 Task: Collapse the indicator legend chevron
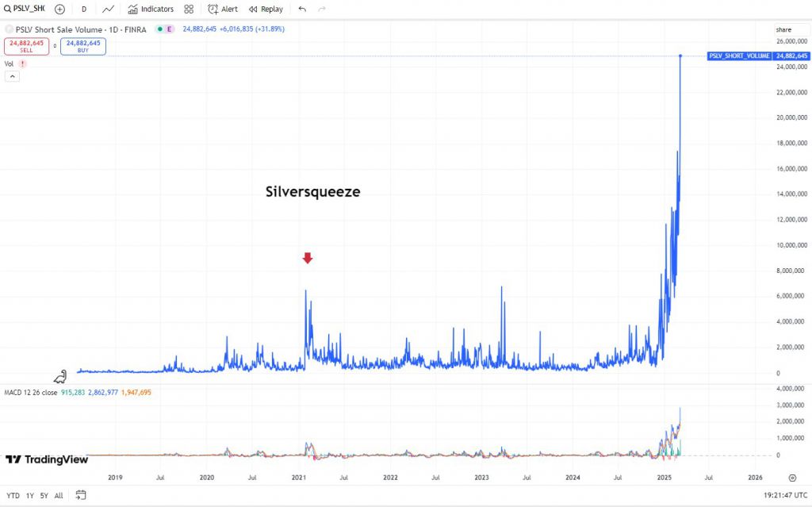pos(13,76)
